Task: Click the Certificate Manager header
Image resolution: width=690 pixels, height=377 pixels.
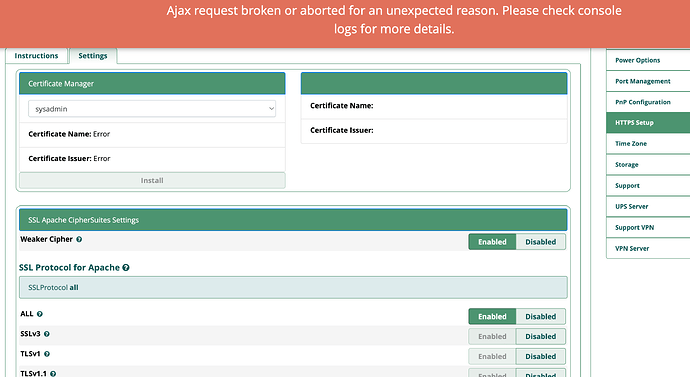Action: click(152, 84)
